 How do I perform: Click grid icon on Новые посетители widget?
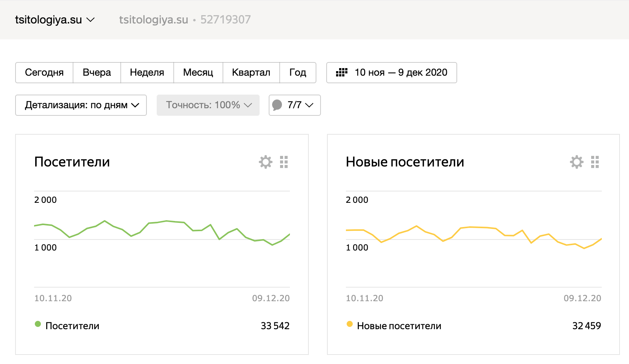595,162
